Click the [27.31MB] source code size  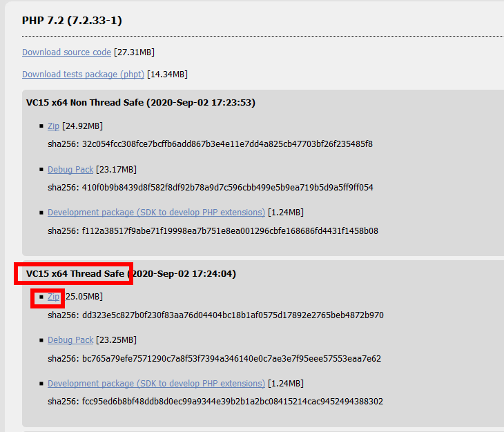click(x=135, y=52)
